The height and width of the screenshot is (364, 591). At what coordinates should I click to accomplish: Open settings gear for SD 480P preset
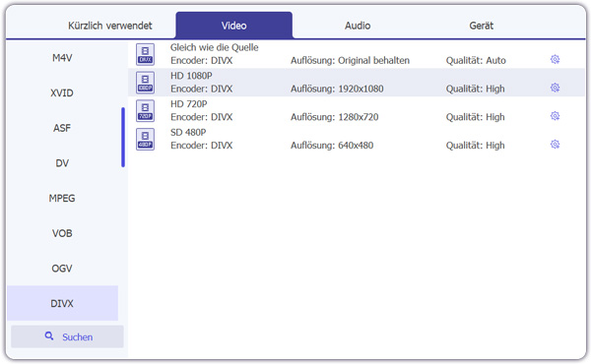pos(555,145)
